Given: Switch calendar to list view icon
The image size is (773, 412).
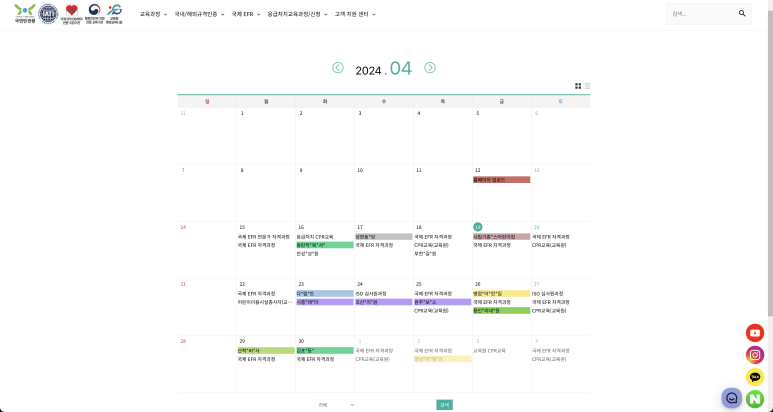Looking at the screenshot, I should [x=587, y=86].
